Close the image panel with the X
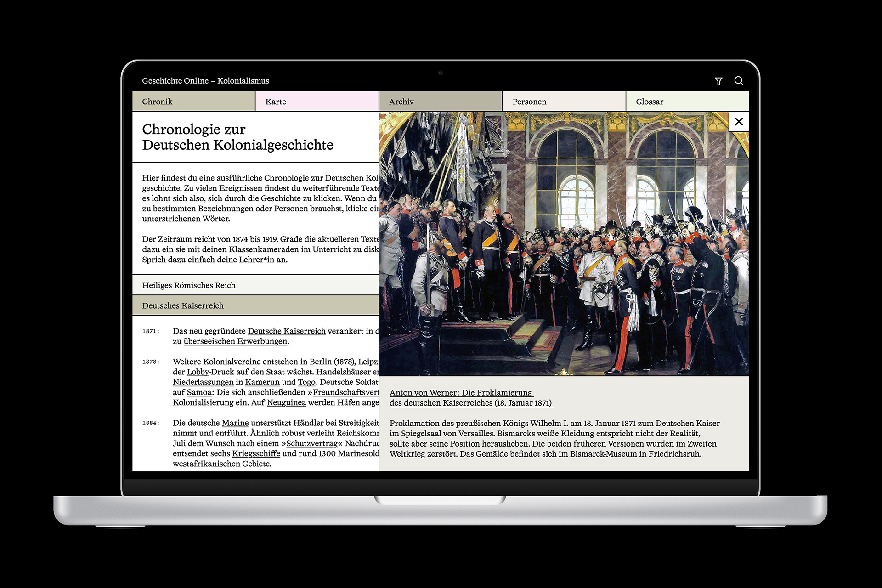This screenshot has height=588, width=882. click(x=739, y=122)
